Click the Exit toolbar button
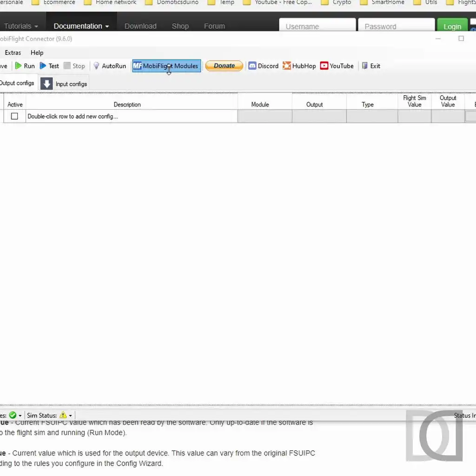 point(371,66)
